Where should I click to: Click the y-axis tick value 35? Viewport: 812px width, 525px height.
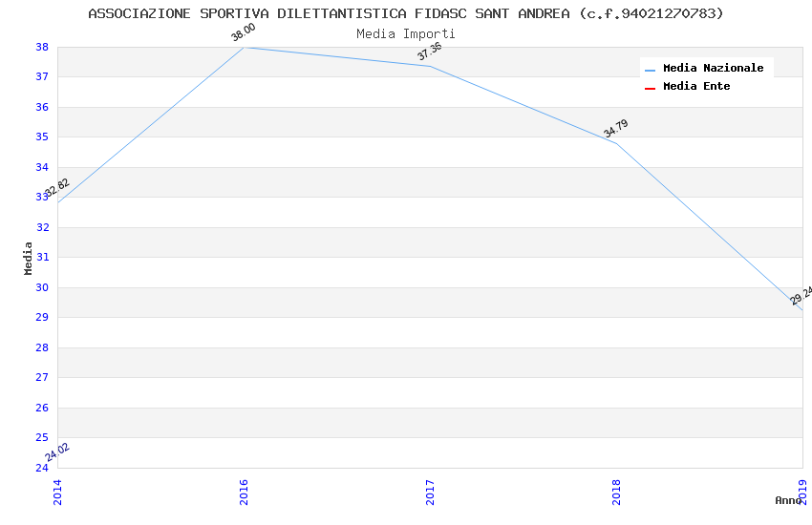42,137
